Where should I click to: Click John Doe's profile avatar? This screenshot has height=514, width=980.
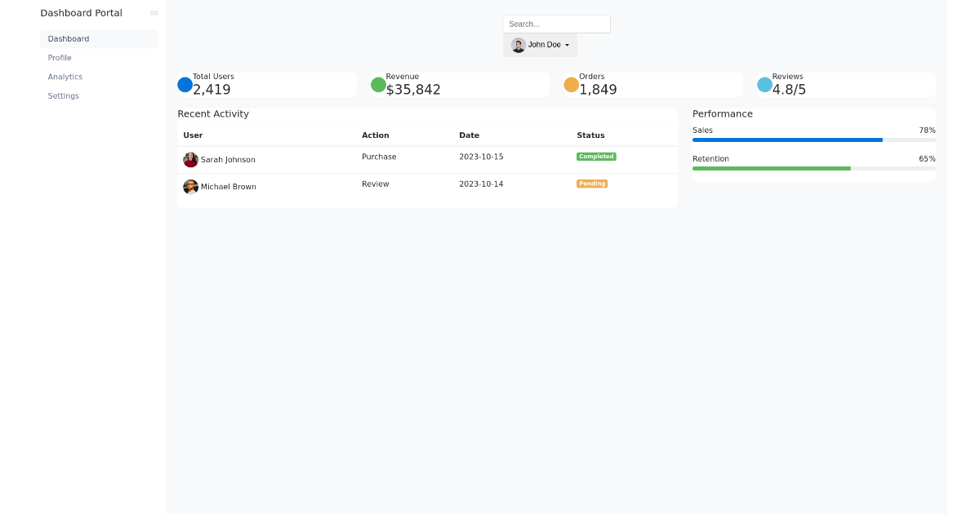tap(518, 45)
